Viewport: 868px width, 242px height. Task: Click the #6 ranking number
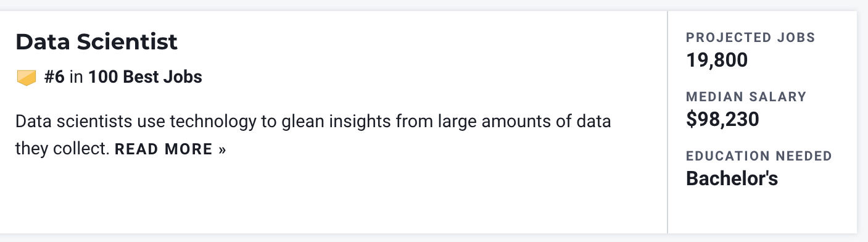pos(54,77)
